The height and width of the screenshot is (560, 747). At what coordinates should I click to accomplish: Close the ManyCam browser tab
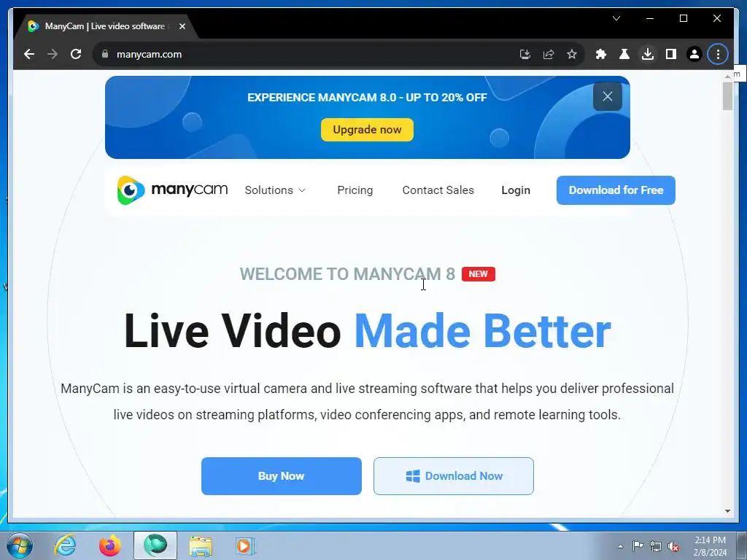click(x=182, y=27)
